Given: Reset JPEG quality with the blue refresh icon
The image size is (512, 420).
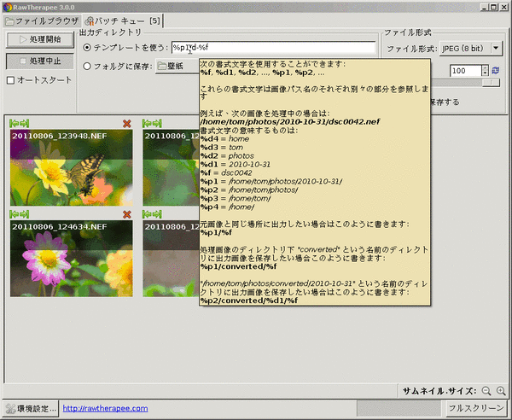Looking at the screenshot, I should point(496,71).
